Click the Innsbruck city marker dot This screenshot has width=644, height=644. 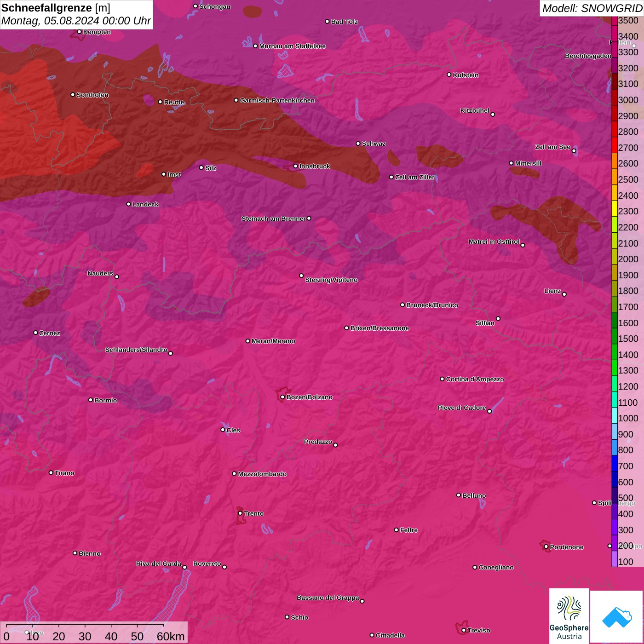pos(296,166)
